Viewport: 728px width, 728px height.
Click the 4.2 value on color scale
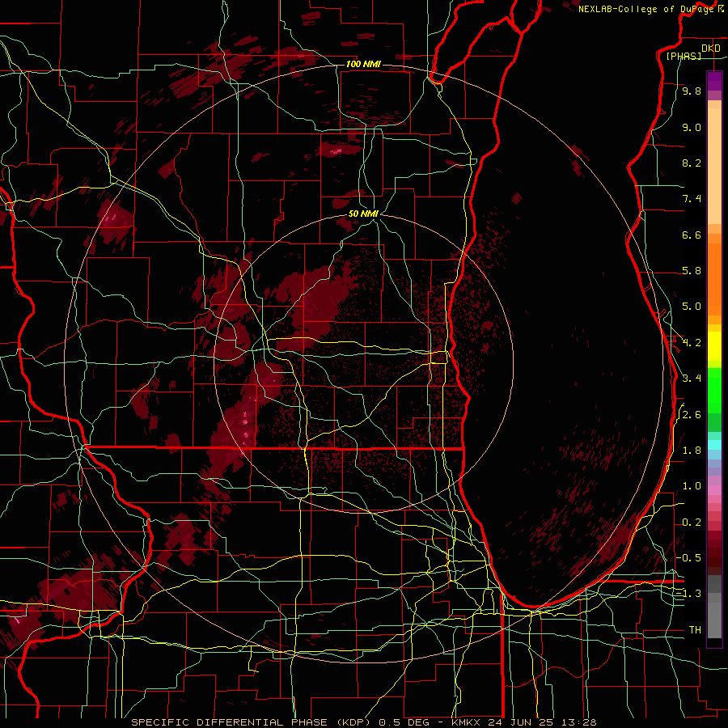pos(692,343)
